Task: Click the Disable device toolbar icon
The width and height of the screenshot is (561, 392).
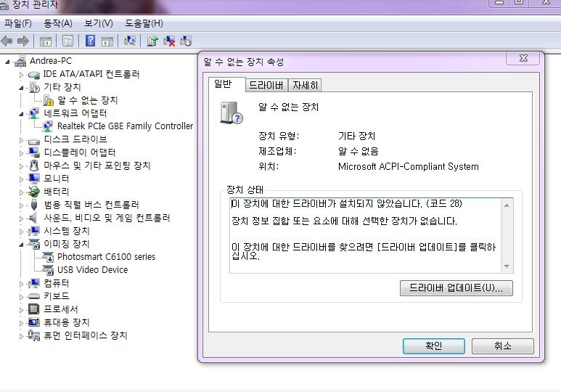Action: (186, 41)
